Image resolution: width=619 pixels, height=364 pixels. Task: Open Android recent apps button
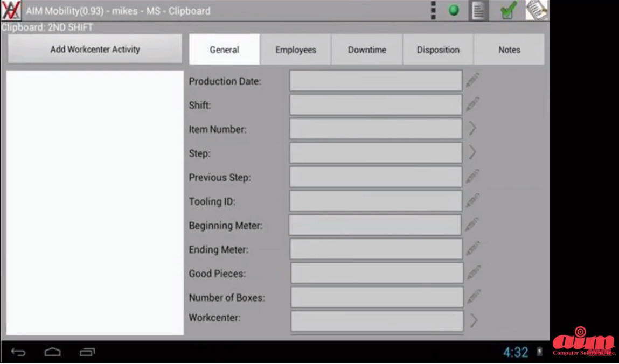[87, 352]
